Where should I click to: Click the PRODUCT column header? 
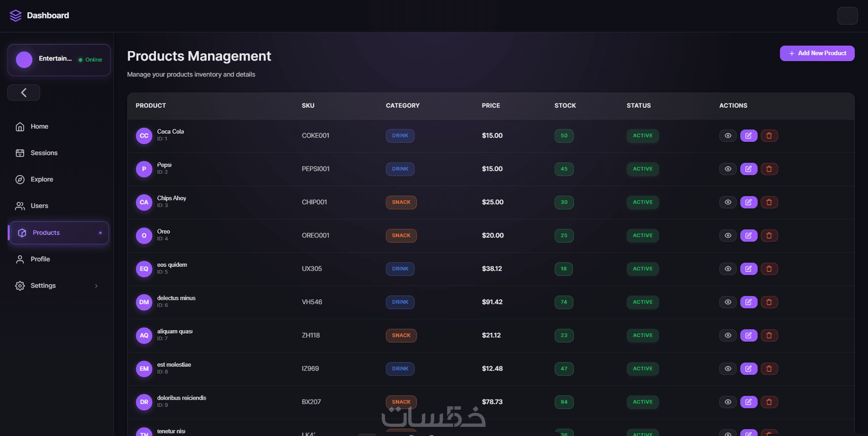[x=151, y=105]
